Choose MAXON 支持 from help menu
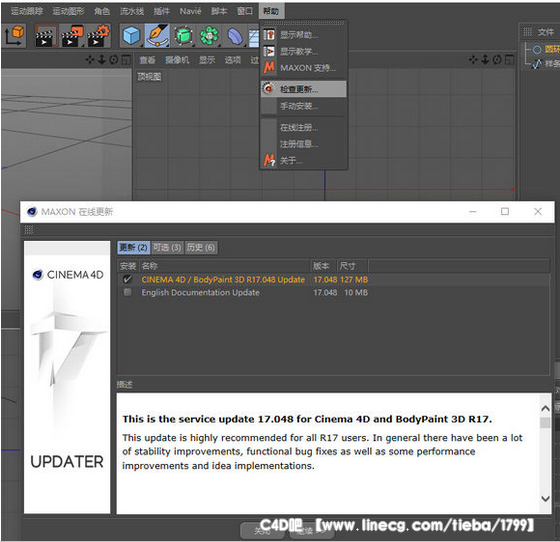This screenshot has height=542, width=560. click(x=304, y=68)
